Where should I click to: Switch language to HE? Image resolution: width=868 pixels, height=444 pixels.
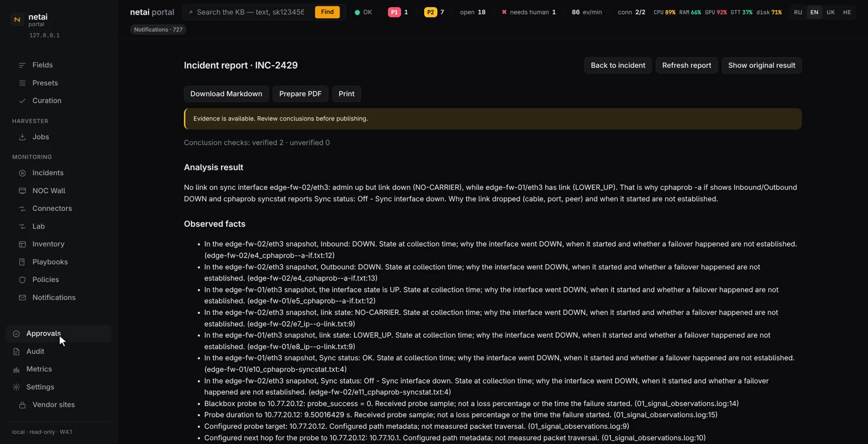pos(847,12)
